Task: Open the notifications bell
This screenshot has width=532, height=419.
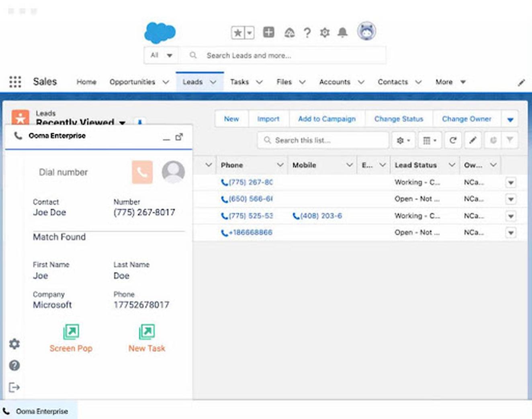Action: click(x=342, y=33)
